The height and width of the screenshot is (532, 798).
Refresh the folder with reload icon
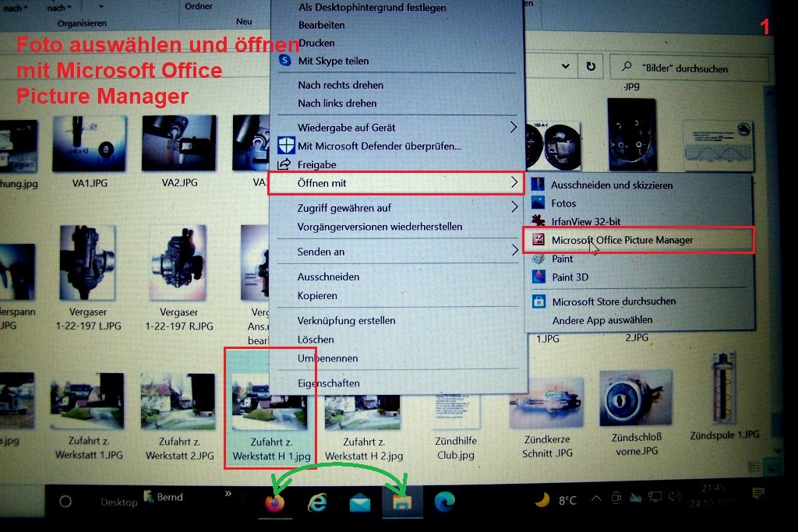click(x=591, y=67)
